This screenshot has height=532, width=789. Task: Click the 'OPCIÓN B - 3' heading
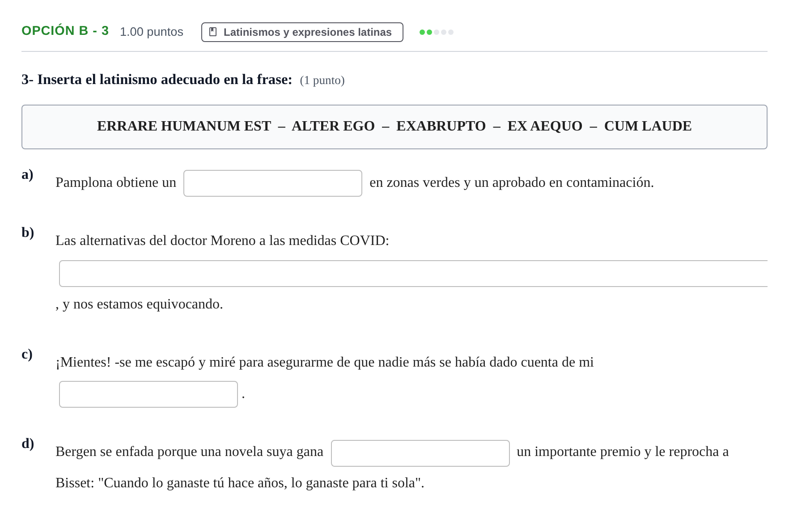click(x=65, y=31)
